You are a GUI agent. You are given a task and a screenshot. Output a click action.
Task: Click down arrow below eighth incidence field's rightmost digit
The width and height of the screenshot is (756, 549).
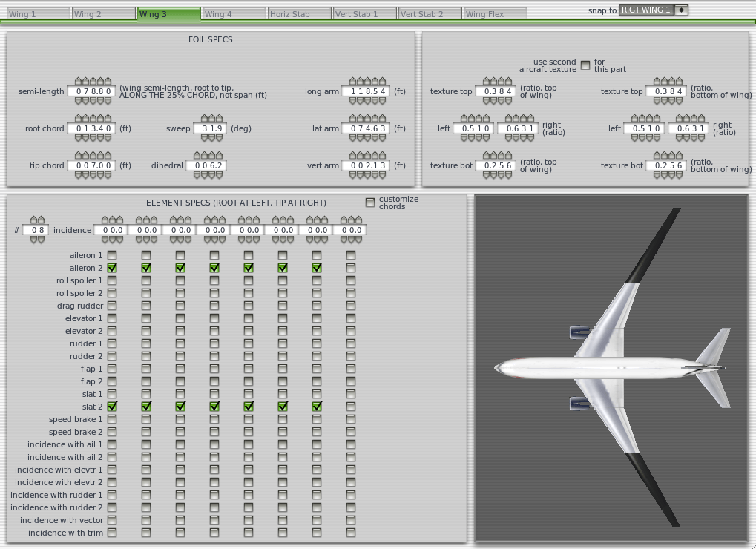pyautogui.click(x=359, y=240)
